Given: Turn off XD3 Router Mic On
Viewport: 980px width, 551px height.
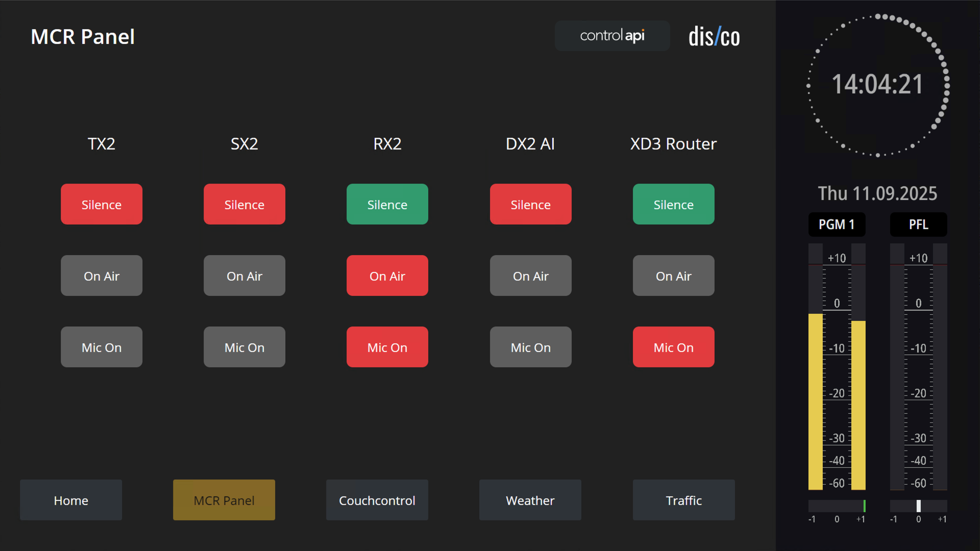Looking at the screenshot, I should pos(673,347).
